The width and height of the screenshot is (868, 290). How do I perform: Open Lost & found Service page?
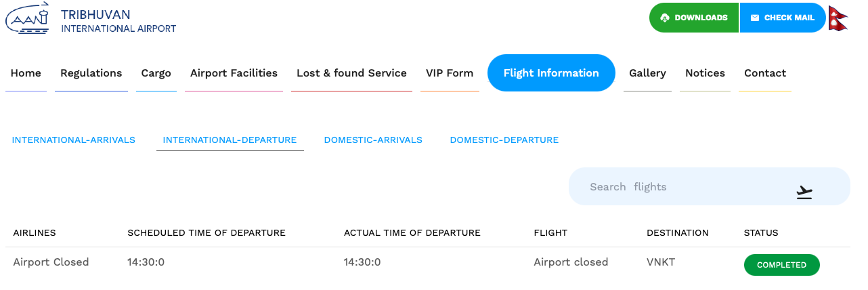[351, 73]
